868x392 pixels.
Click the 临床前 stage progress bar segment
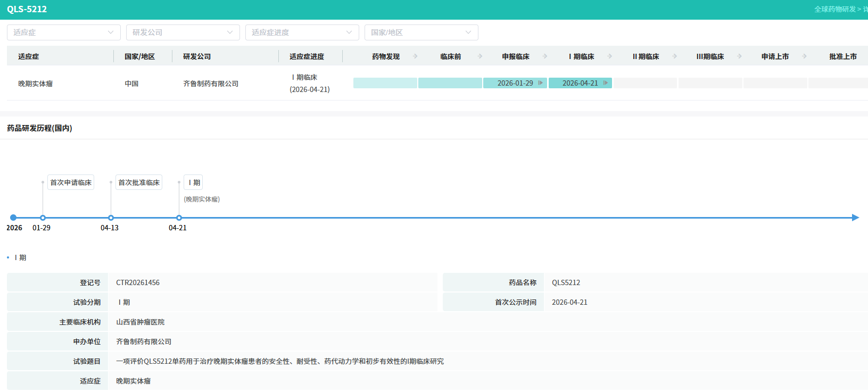pyautogui.click(x=450, y=83)
